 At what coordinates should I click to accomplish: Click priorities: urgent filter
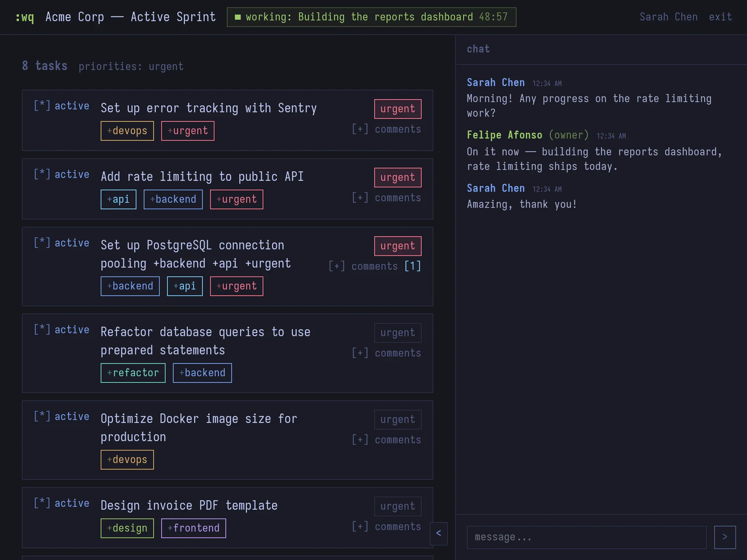[131, 66]
